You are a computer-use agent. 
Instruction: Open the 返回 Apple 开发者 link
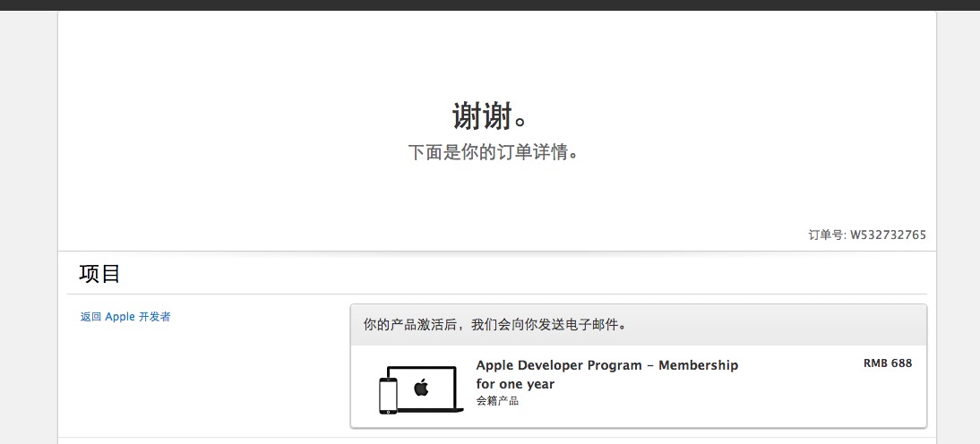[x=125, y=317]
